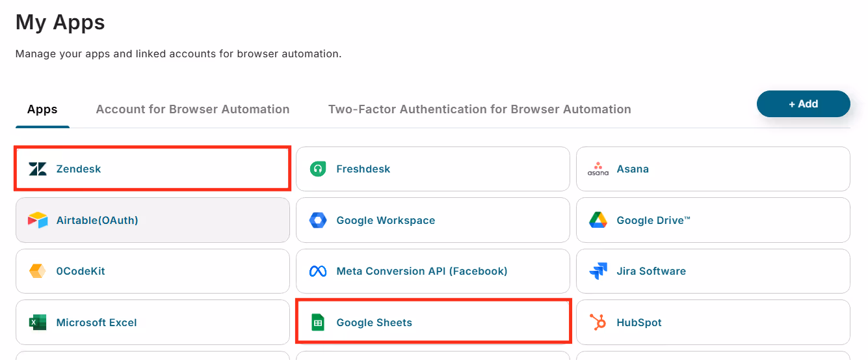
Task: Click the 'Manage your apps' description text
Action: pyautogui.click(x=178, y=54)
